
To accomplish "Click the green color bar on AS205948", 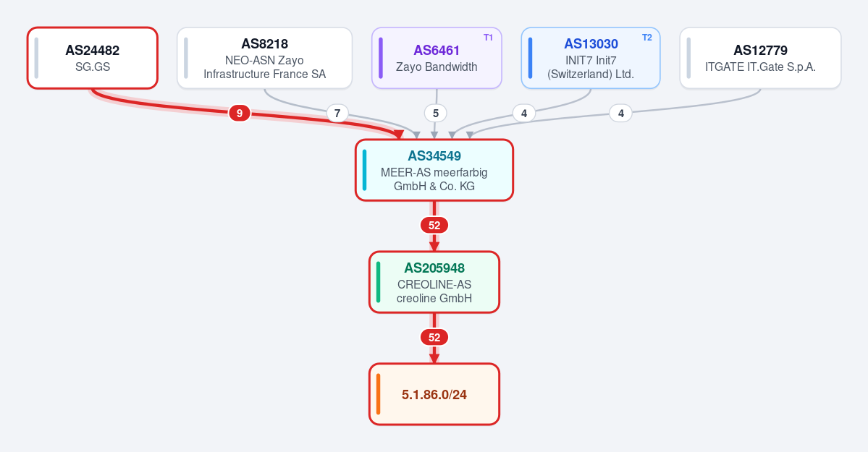I will [x=378, y=282].
